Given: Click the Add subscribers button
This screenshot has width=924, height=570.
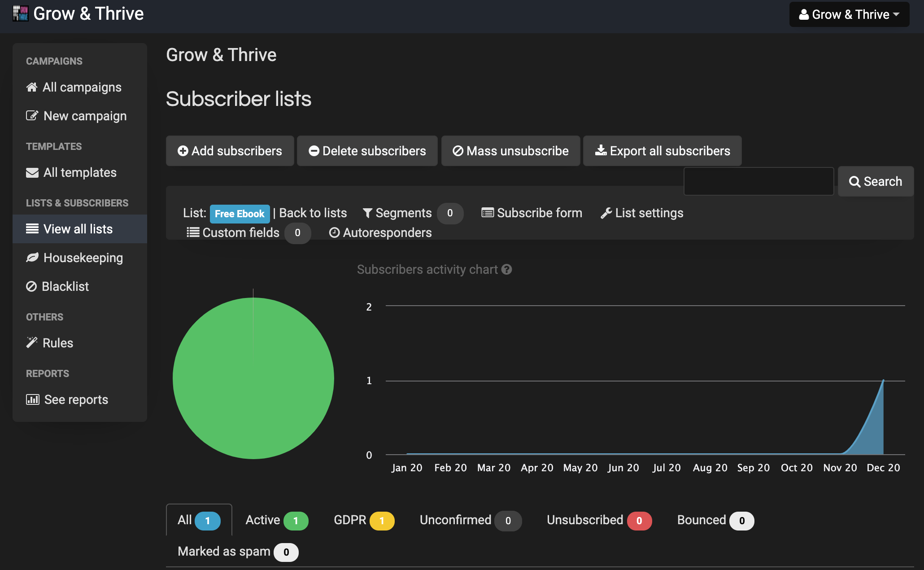Looking at the screenshot, I should click(x=230, y=151).
